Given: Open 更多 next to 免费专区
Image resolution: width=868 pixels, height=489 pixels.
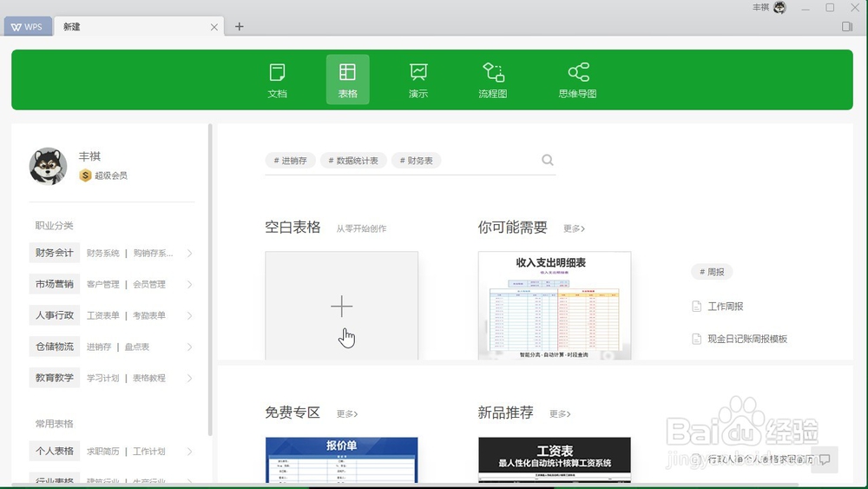Looking at the screenshot, I should click(347, 413).
